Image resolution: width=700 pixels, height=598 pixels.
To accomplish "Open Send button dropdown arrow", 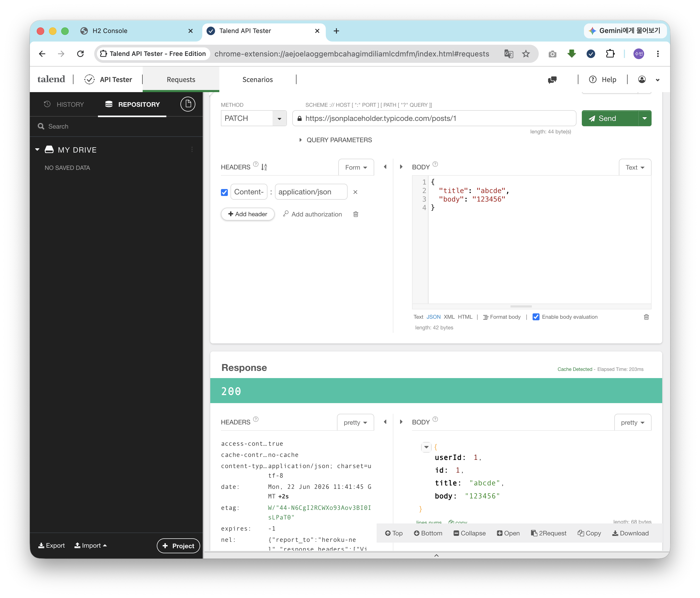I will click(x=645, y=118).
